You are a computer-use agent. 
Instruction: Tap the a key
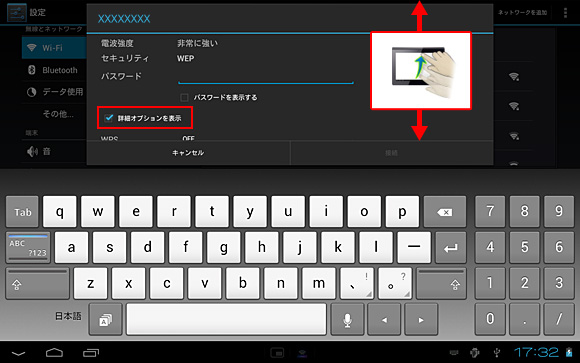click(71, 248)
